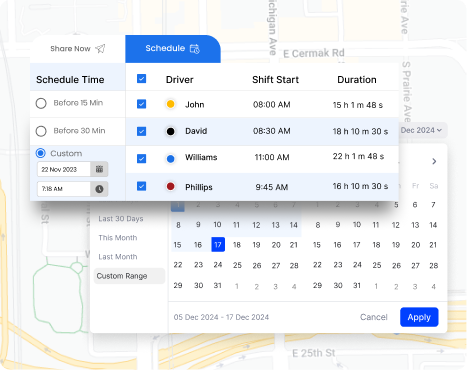The width and height of the screenshot is (467, 370).
Task: Uncheck John's row checkbox
Action: (142, 104)
